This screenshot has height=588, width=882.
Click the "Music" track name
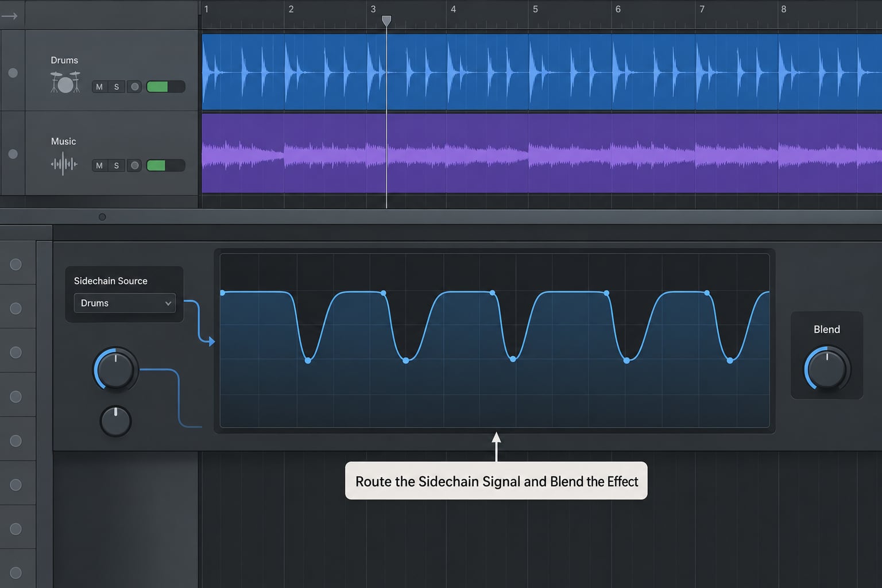pyautogui.click(x=63, y=141)
